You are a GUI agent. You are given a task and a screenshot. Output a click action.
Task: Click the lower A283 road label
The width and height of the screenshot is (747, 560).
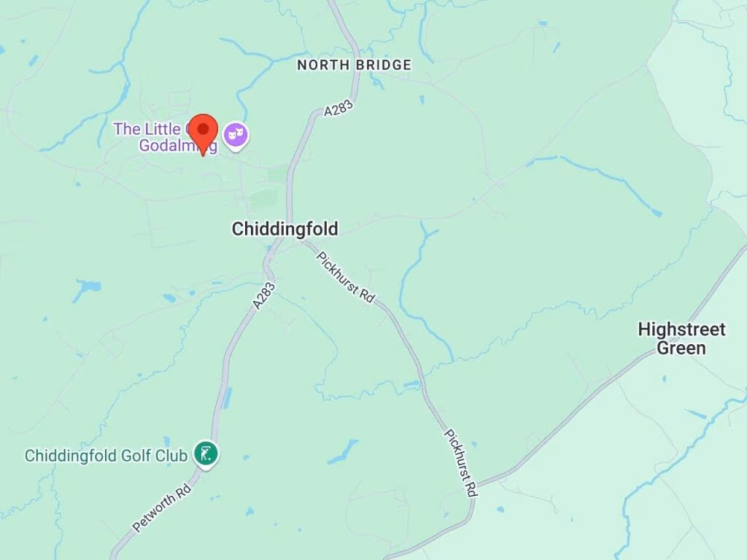click(264, 296)
